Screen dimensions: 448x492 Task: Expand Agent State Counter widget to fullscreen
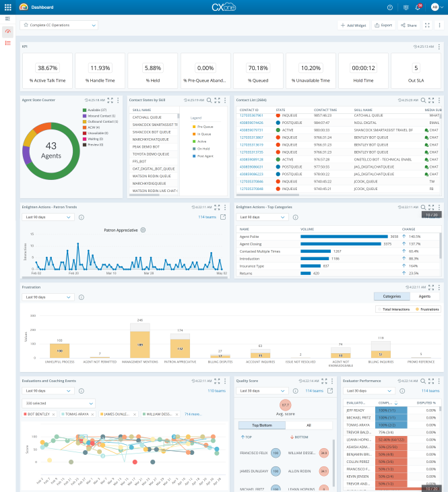(x=111, y=100)
